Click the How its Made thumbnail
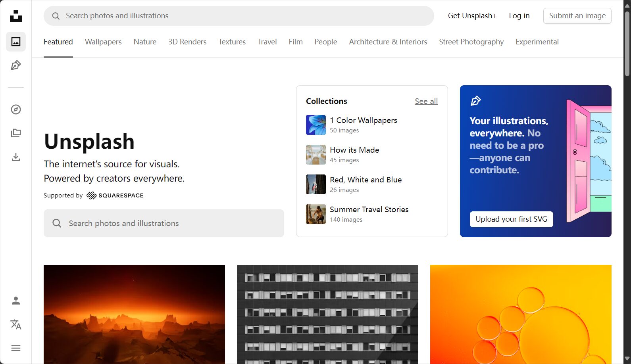This screenshot has height=364, width=631. (x=316, y=155)
